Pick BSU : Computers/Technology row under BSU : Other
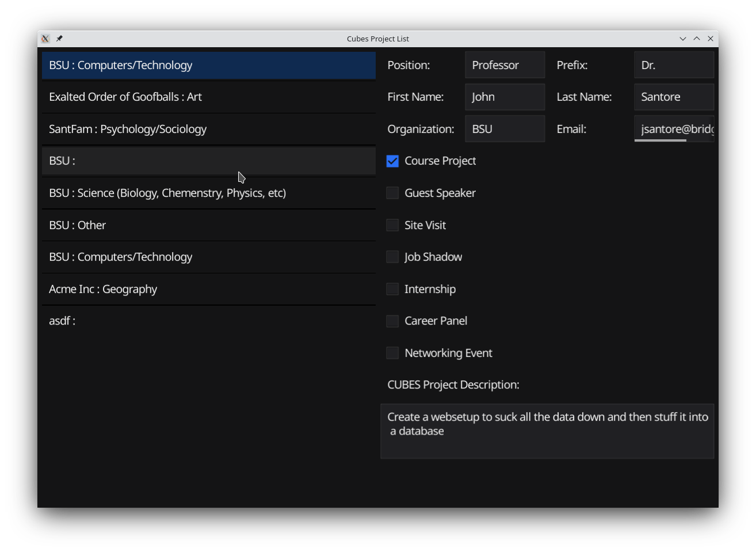 pos(209,257)
